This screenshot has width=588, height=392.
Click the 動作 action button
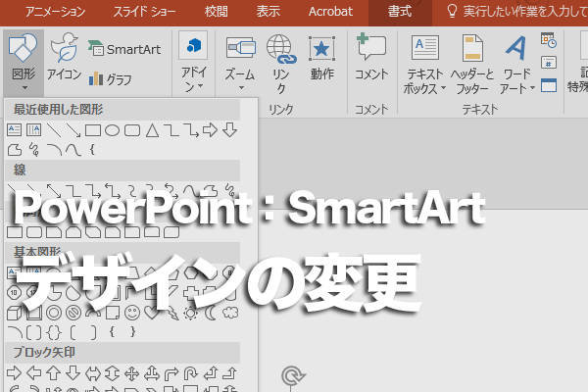coord(321,58)
